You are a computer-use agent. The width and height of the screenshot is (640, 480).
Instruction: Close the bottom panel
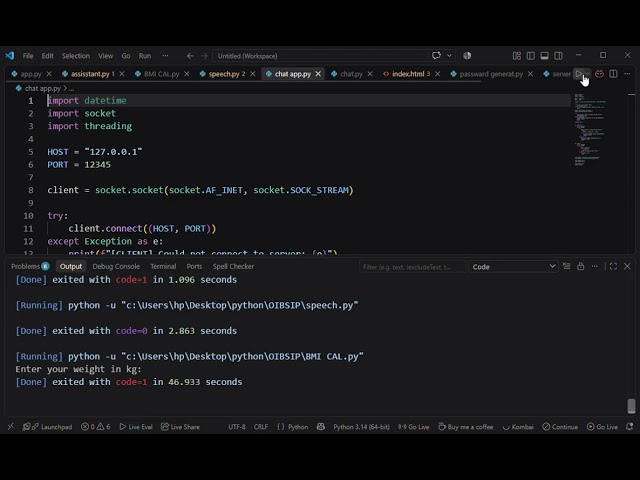(627, 266)
